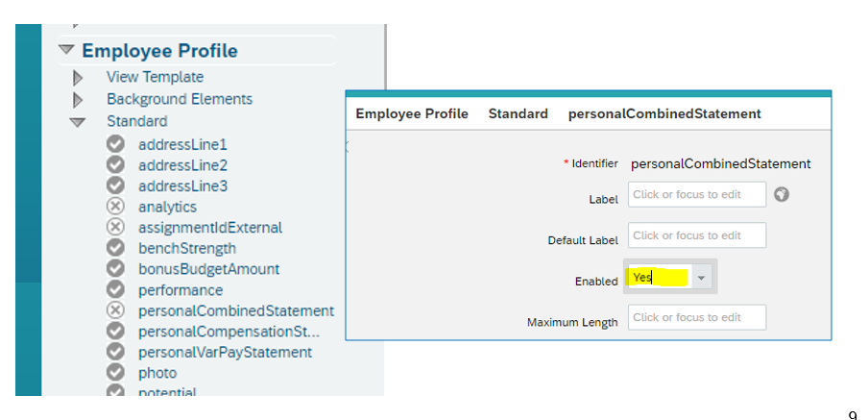Click the X icon beside personalCombinedStatement
Image resolution: width=868 pixels, height=420 pixels.
click(x=115, y=310)
